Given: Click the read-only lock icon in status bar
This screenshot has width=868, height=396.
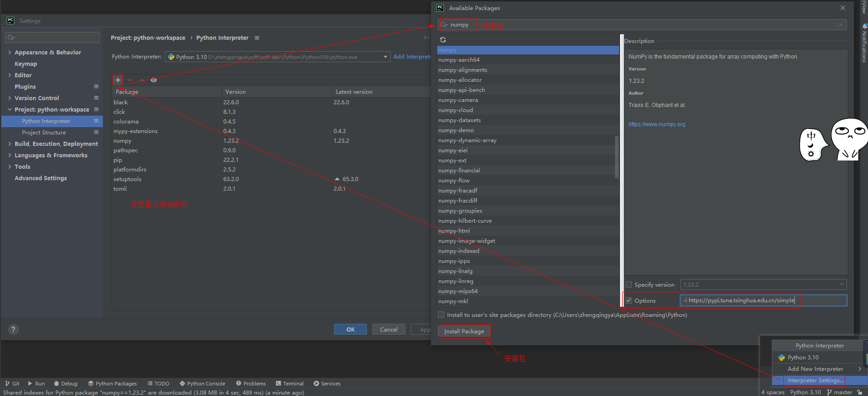Looking at the screenshot, I should pyautogui.click(x=860, y=392).
